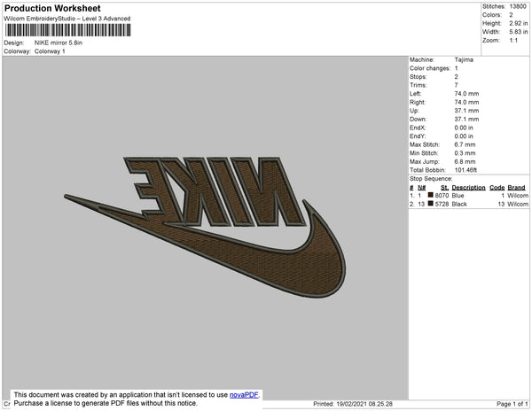Viewport: 532px width, 411px height.
Task: Click the 'Page 1 of 1' footer
Action: click(x=512, y=404)
